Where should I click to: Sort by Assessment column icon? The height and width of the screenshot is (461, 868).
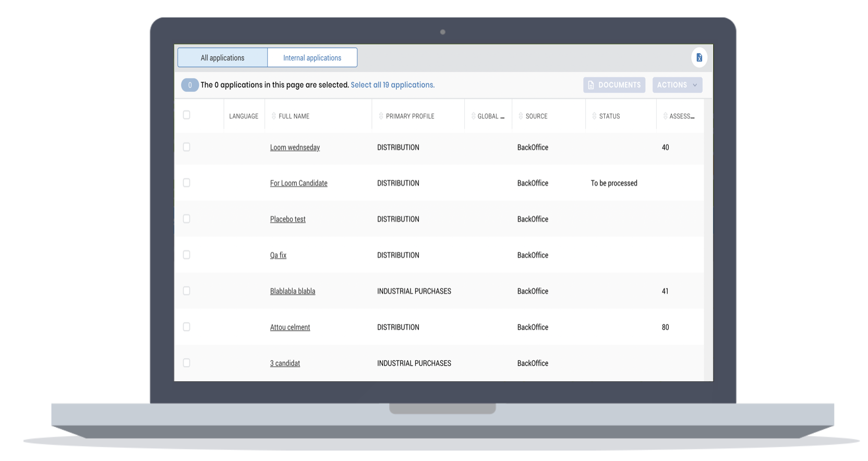click(x=665, y=116)
